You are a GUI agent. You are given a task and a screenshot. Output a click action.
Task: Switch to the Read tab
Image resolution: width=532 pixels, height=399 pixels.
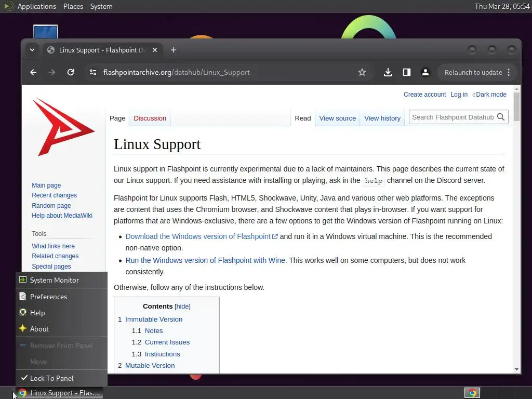(x=303, y=118)
